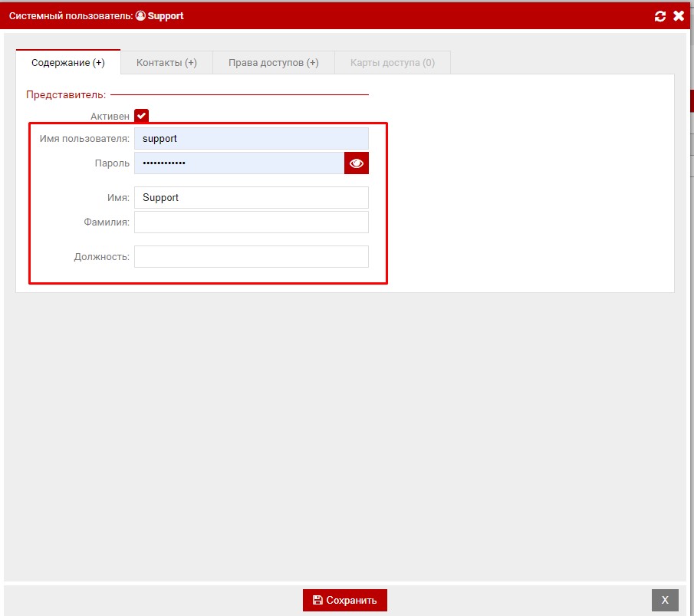Click the Представитель section header
The image size is (694, 616).
pos(66,94)
